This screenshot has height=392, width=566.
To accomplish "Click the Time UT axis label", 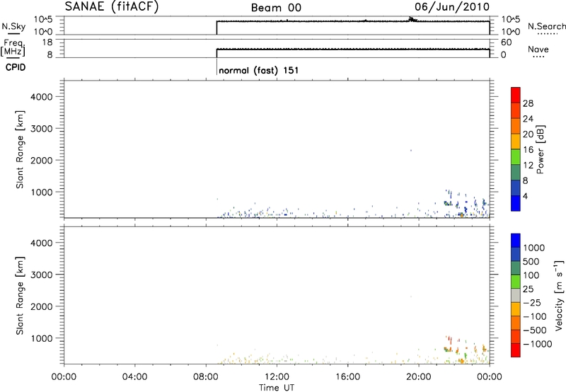I will (277, 388).
